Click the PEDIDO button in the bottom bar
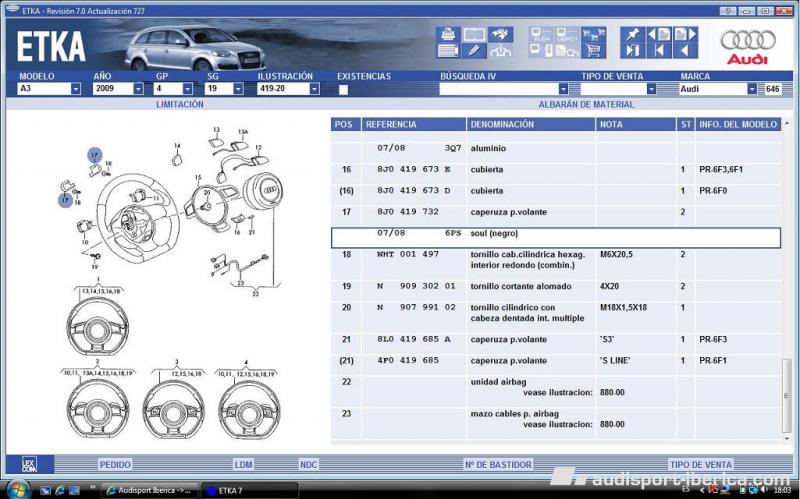 tap(115, 464)
